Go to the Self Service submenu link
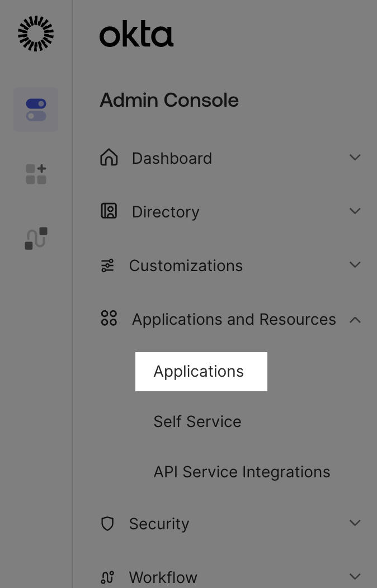The image size is (377, 588). [x=197, y=421]
